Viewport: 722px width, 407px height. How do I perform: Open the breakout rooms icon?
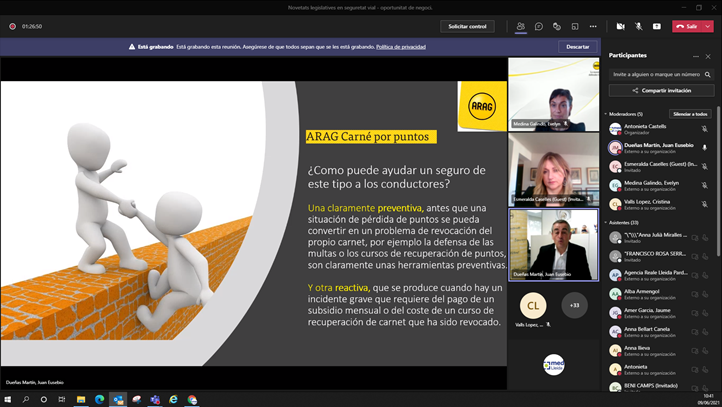pos(575,26)
